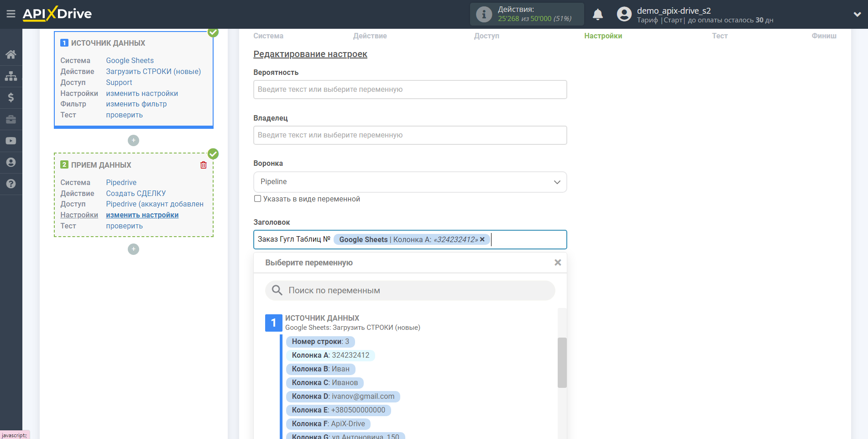Go to the Финиш step tab
868x439 pixels.
click(824, 36)
